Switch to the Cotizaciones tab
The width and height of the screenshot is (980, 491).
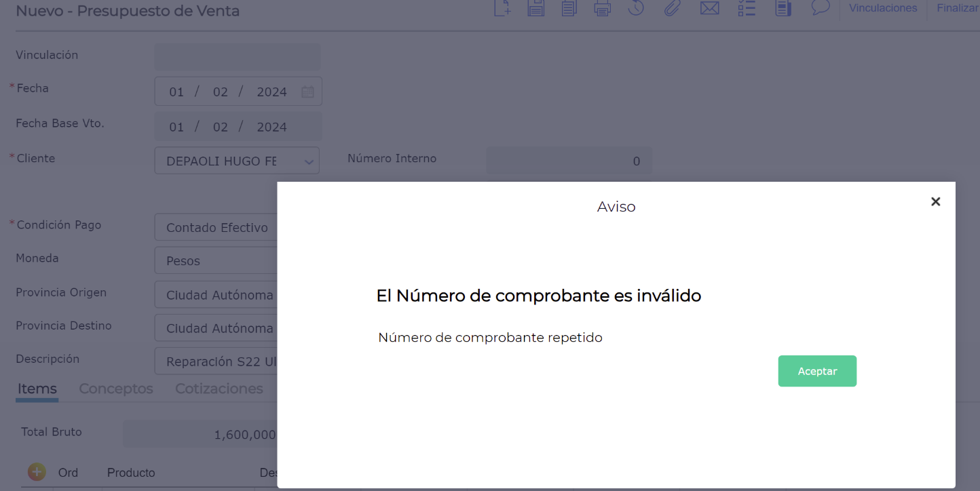[x=219, y=389]
